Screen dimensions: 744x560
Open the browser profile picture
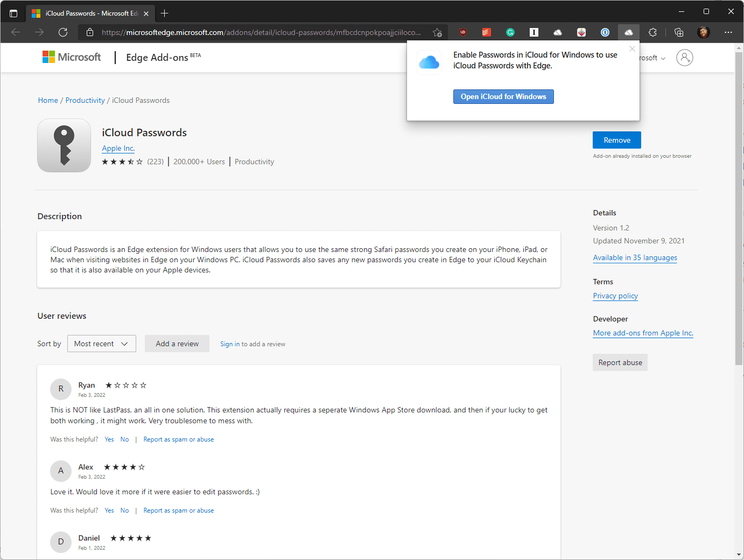703,32
